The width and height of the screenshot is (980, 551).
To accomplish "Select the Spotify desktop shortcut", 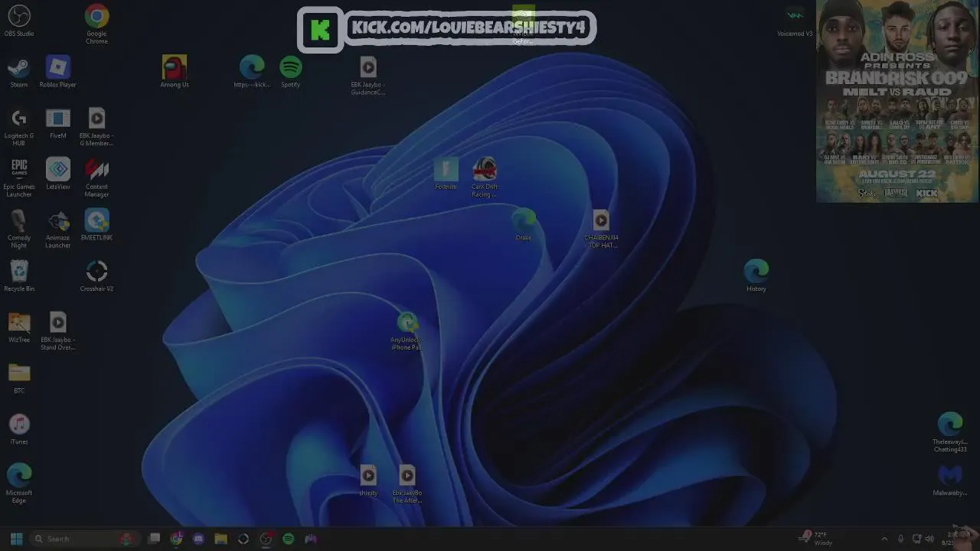I will click(291, 72).
